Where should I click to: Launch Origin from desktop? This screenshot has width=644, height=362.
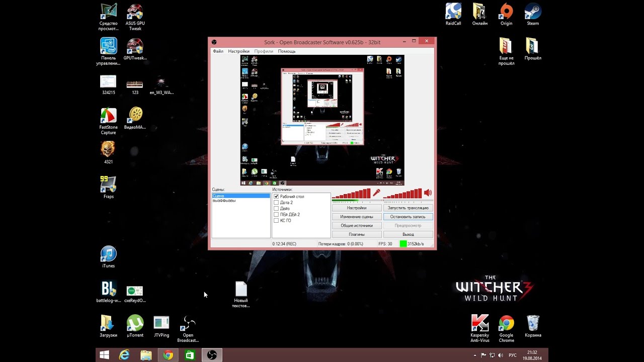coord(506,14)
